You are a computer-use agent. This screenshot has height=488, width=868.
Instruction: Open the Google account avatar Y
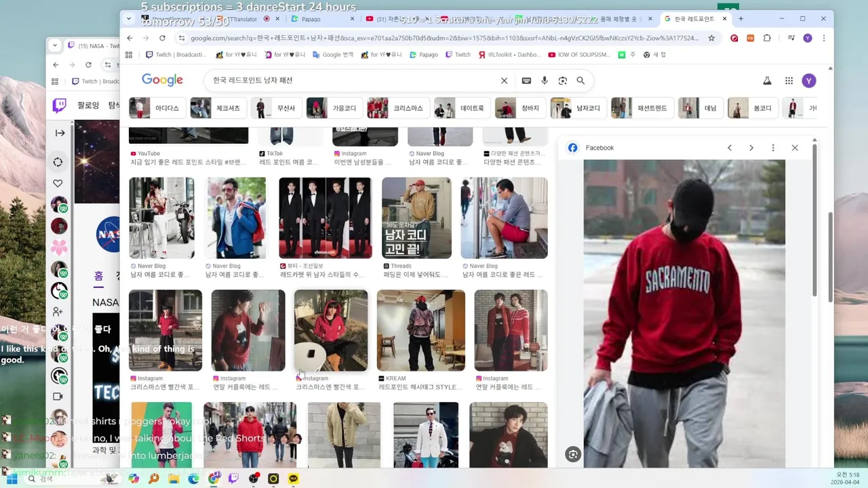coord(808,81)
